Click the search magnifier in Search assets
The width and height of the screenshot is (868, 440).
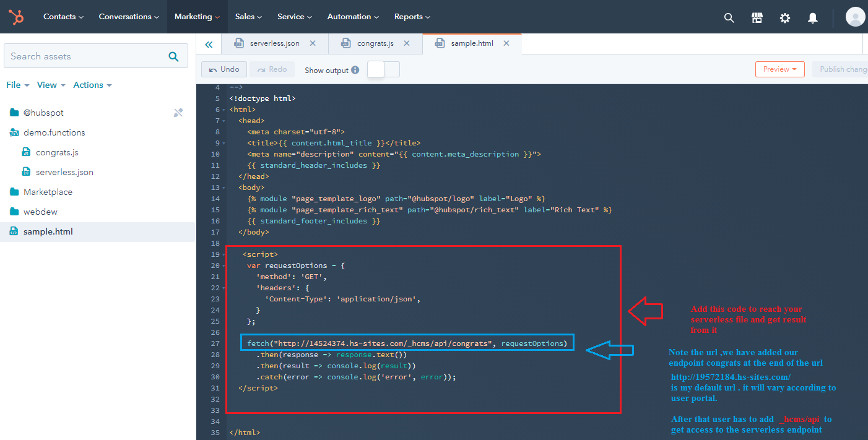[x=173, y=56]
